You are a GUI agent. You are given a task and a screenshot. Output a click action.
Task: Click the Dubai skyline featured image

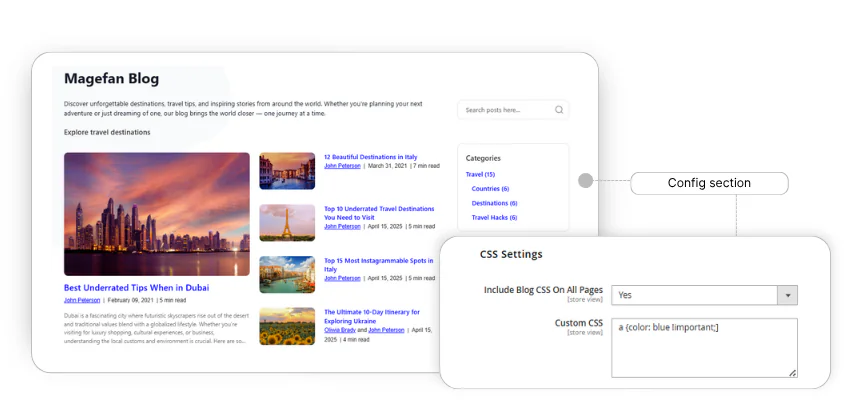point(157,214)
